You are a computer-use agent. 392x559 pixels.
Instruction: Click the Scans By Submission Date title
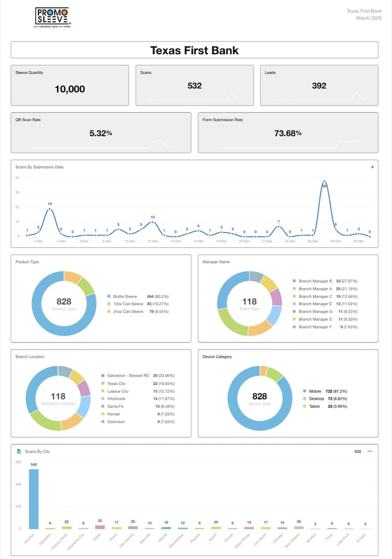(x=39, y=167)
